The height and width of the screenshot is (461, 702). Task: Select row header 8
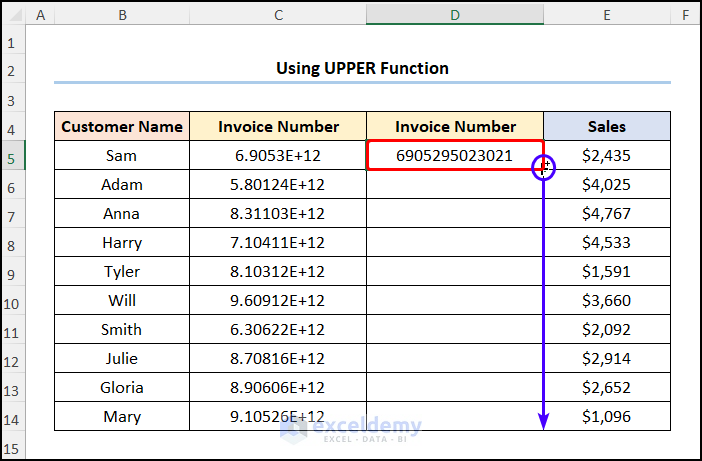(x=13, y=244)
